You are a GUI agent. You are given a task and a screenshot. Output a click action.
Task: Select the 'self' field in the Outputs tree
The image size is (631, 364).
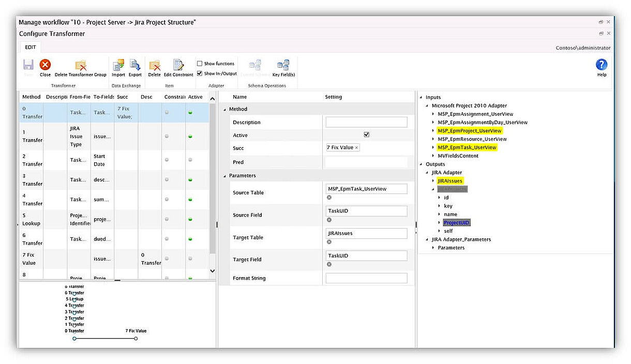(448, 231)
